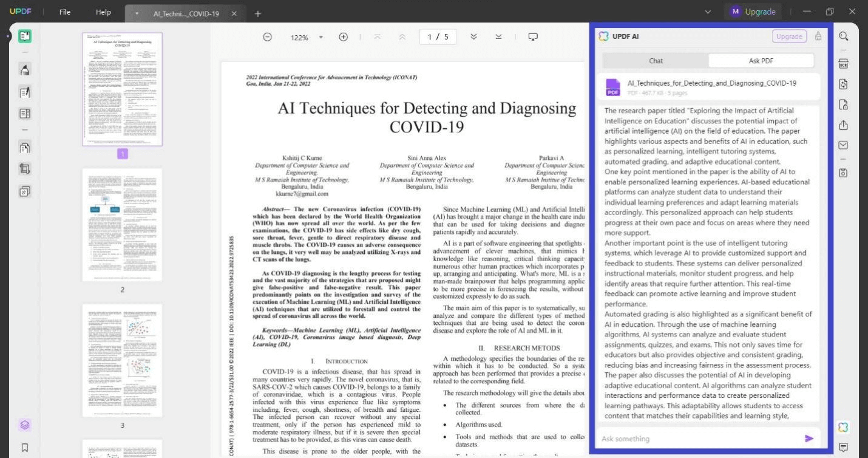Click the PDF file card in AI panel
Screen dimensions: 868x458
(x=708, y=87)
